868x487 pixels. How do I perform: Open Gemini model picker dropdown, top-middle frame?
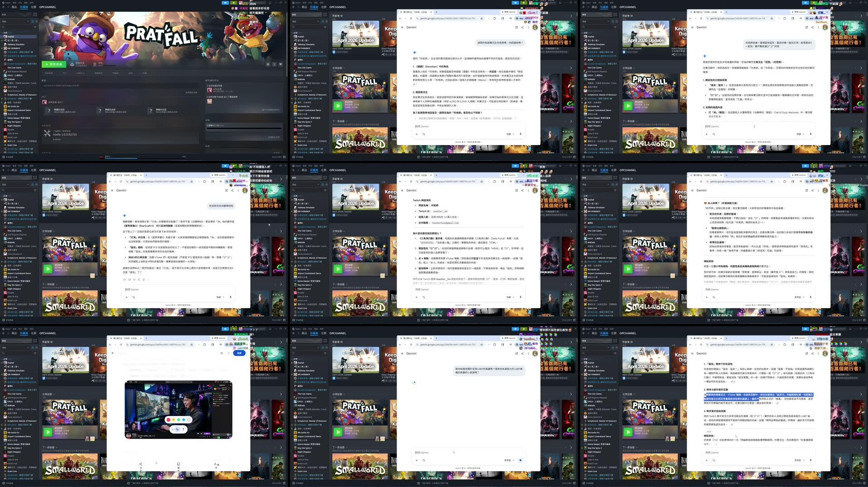[510, 134]
